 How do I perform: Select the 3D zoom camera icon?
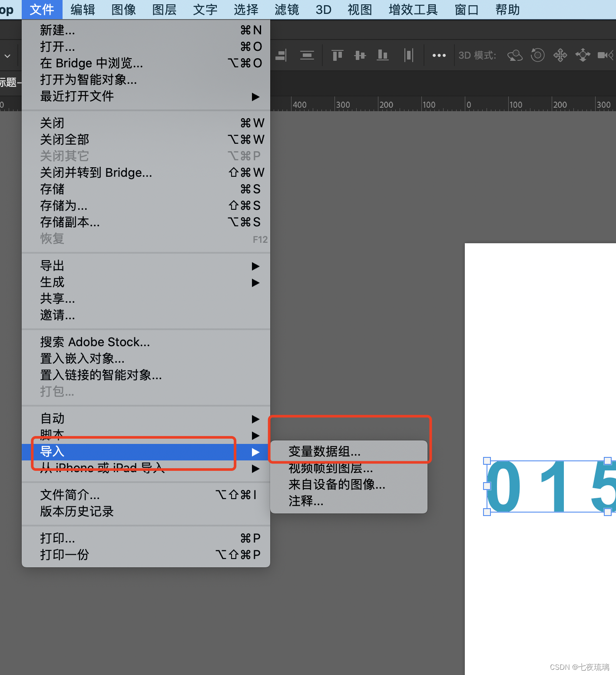606,55
